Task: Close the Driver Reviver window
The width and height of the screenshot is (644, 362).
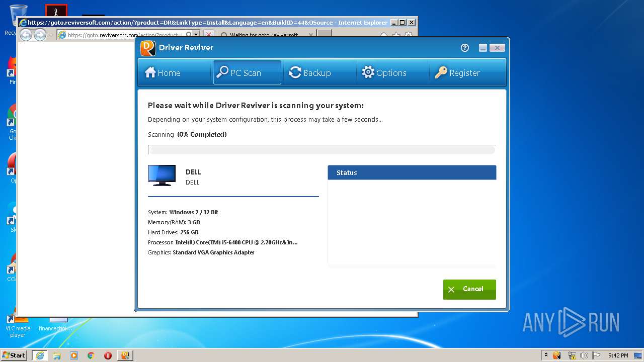Action: 497,48
